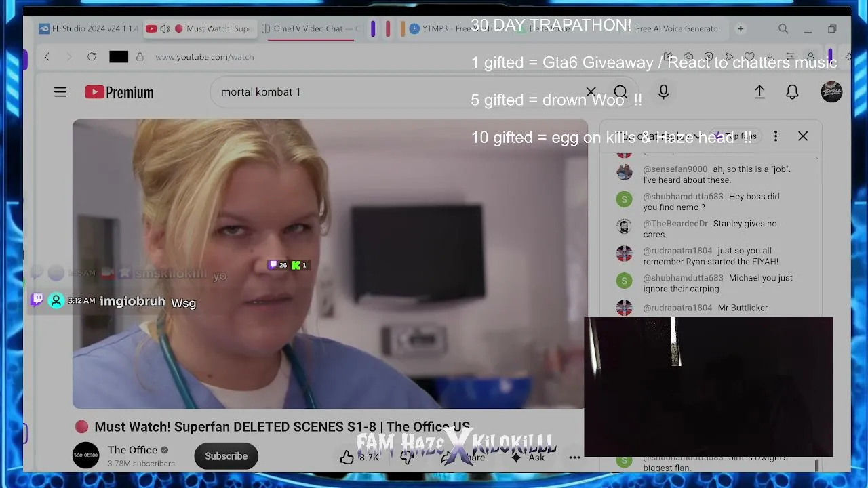The image size is (868, 488).
Task: Open the browser tab search magnifier
Action: click(783, 29)
